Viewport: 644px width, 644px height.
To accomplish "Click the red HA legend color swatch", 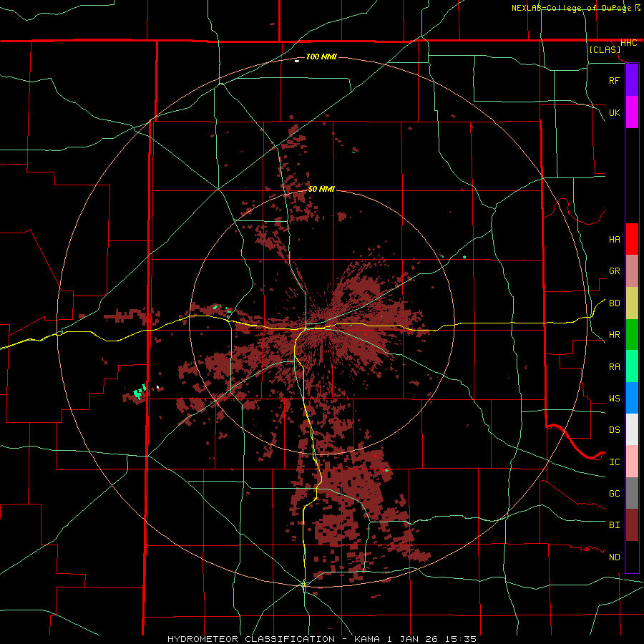I will (632, 239).
